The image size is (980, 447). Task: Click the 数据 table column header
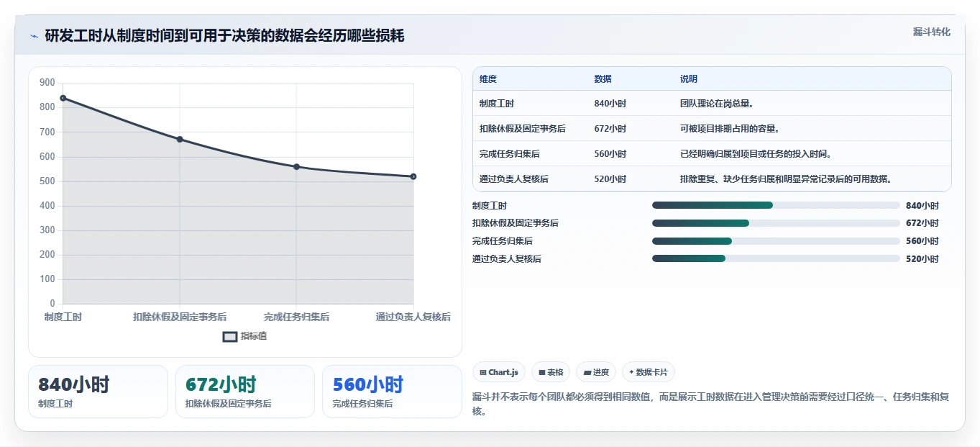click(x=603, y=79)
